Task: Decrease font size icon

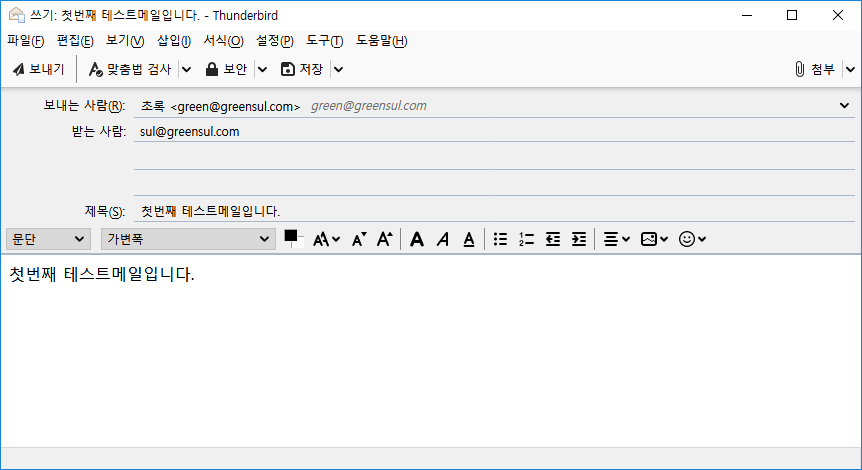Action: click(359, 239)
